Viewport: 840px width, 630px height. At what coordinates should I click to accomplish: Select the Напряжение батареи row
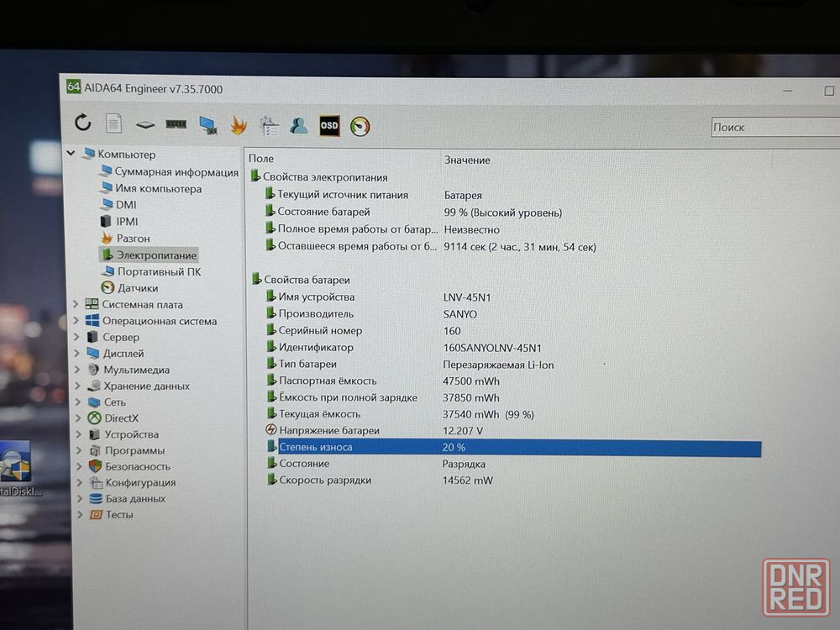[375, 430]
